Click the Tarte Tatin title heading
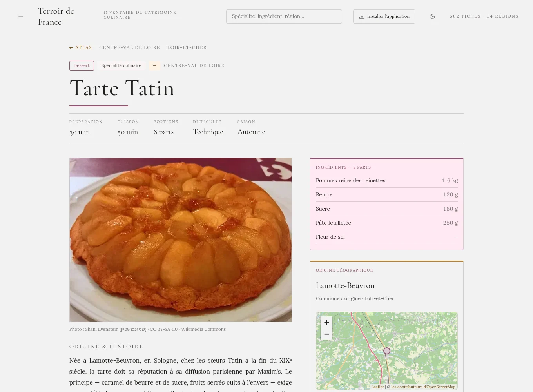This screenshot has height=392, width=533. click(x=122, y=88)
